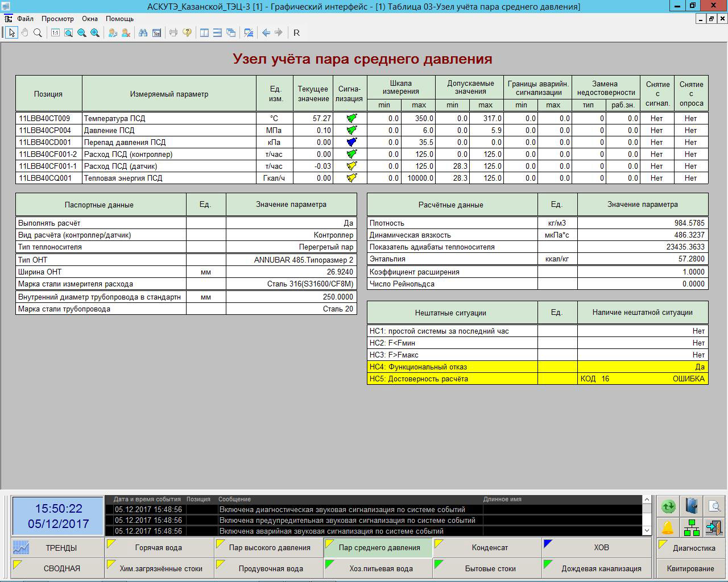728x582 pixels.
Task: Click the НС5: Достоверность расчёта row
Action: [x=537, y=379]
